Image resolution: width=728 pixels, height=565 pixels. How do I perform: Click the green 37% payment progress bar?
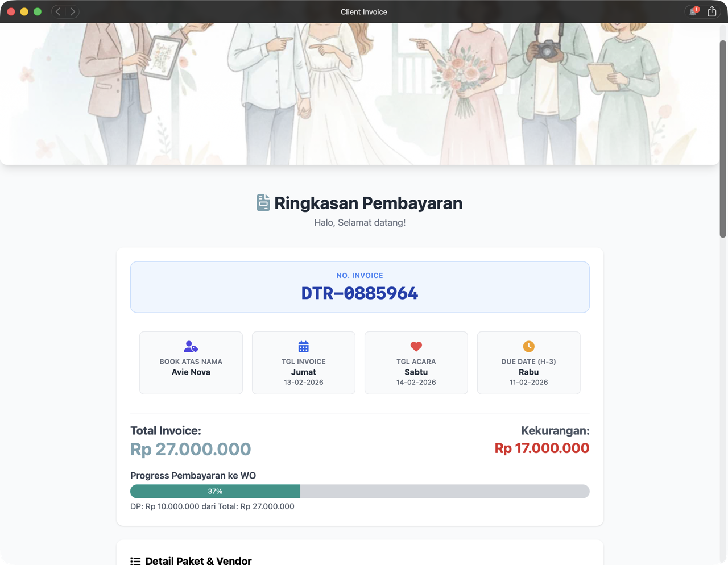click(215, 491)
